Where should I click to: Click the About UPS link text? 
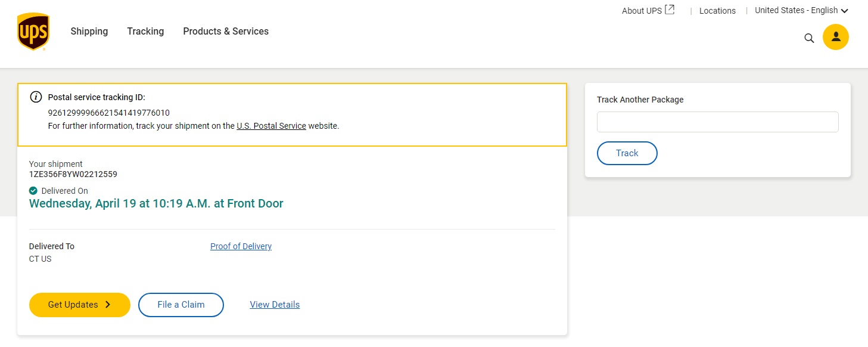[641, 11]
